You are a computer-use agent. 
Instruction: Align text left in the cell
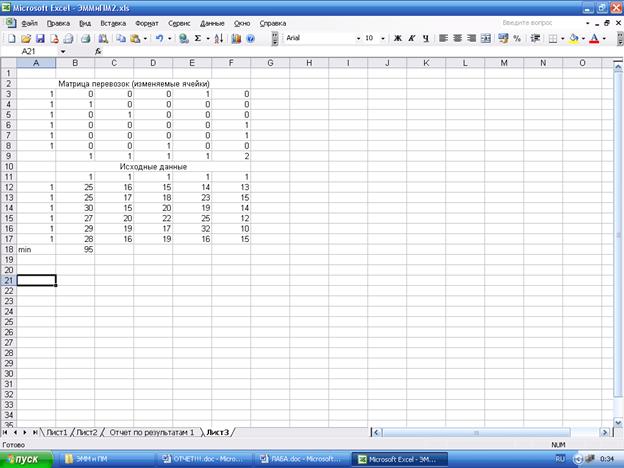443,38
